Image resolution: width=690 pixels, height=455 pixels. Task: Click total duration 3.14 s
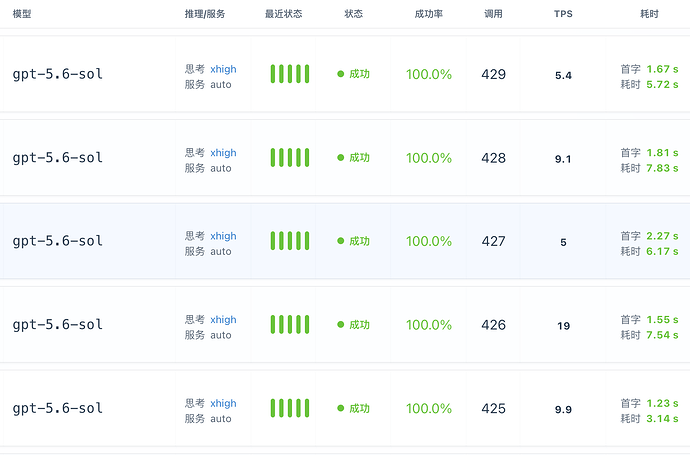point(662,418)
